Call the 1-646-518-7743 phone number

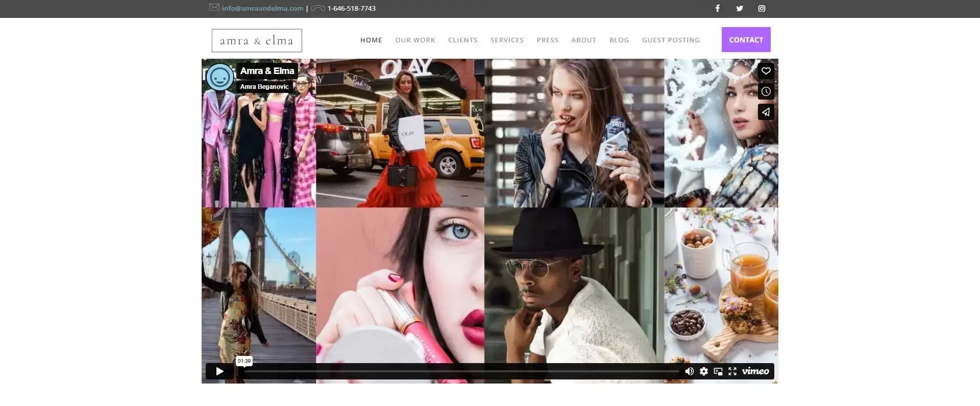[351, 8]
